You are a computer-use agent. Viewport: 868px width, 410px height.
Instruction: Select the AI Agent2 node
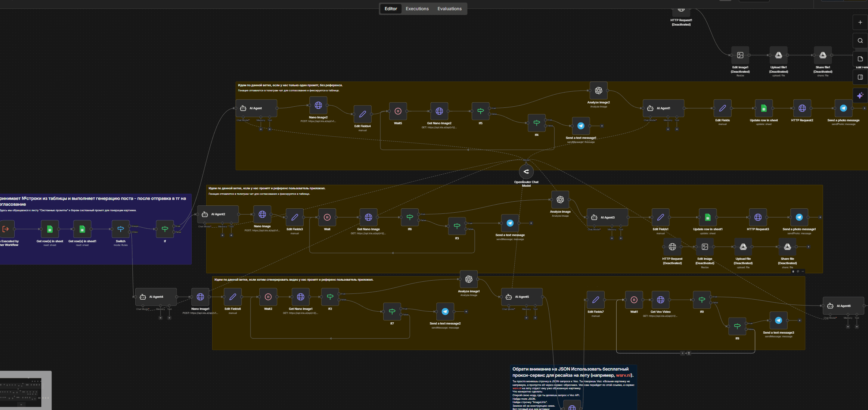[x=218, y=215]
